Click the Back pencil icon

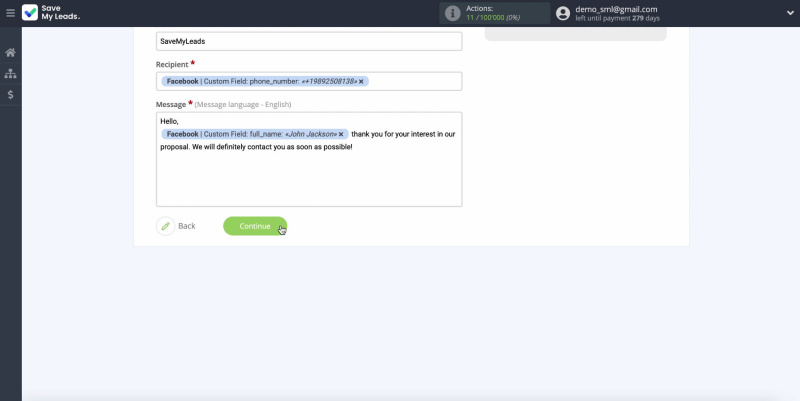pyautogui.click(x=165, y=226)
